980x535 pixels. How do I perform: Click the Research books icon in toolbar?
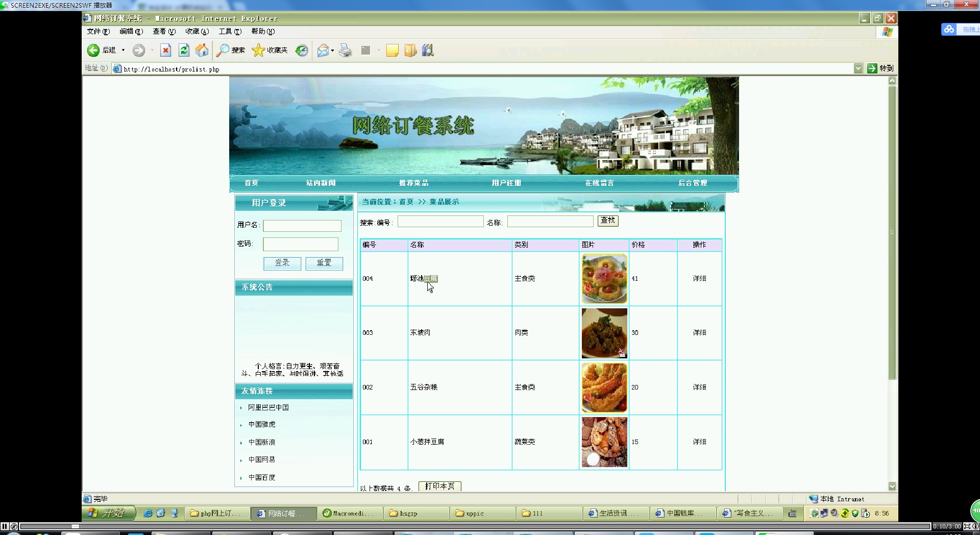pos(428,50)
